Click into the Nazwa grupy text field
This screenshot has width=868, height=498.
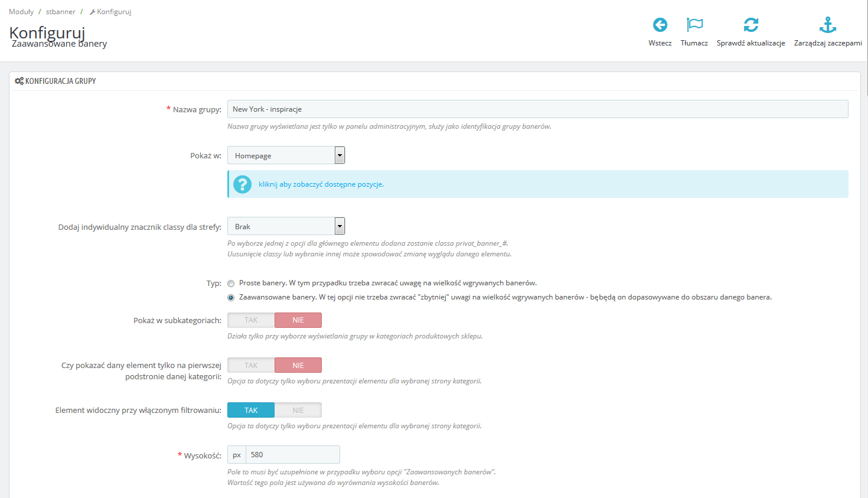click(537, 109)
